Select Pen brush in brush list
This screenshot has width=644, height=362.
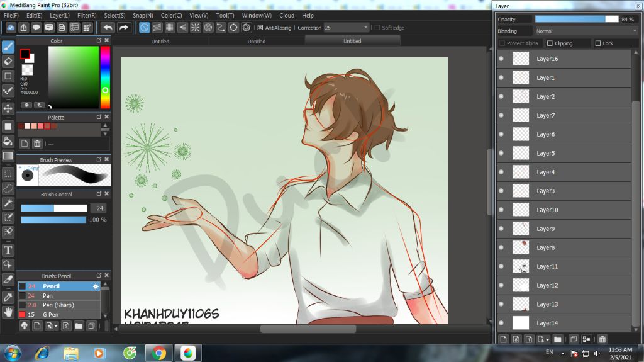tap(58, 296)
